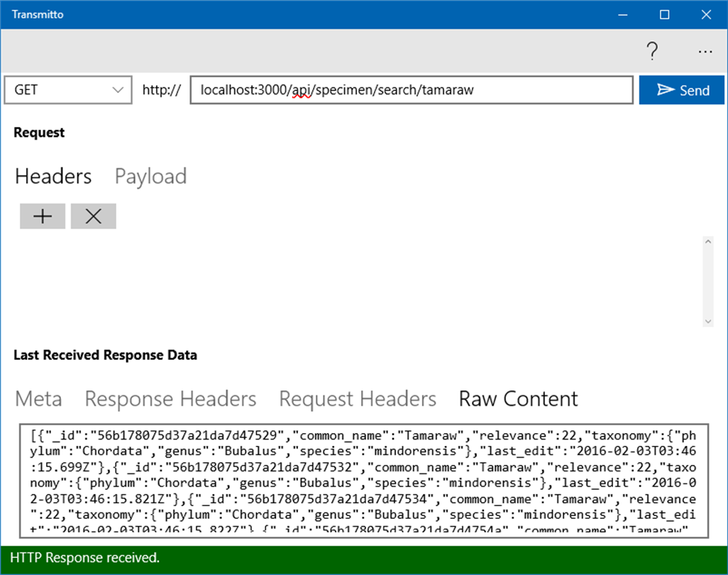Open the help question mark icon
Image resolution: width=728 pixels, height=575 pixels.
point(652,51)
